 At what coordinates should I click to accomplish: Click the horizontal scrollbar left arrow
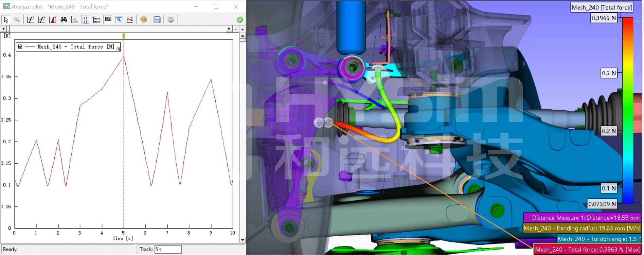pyautogui.click(x=3, y=29)
